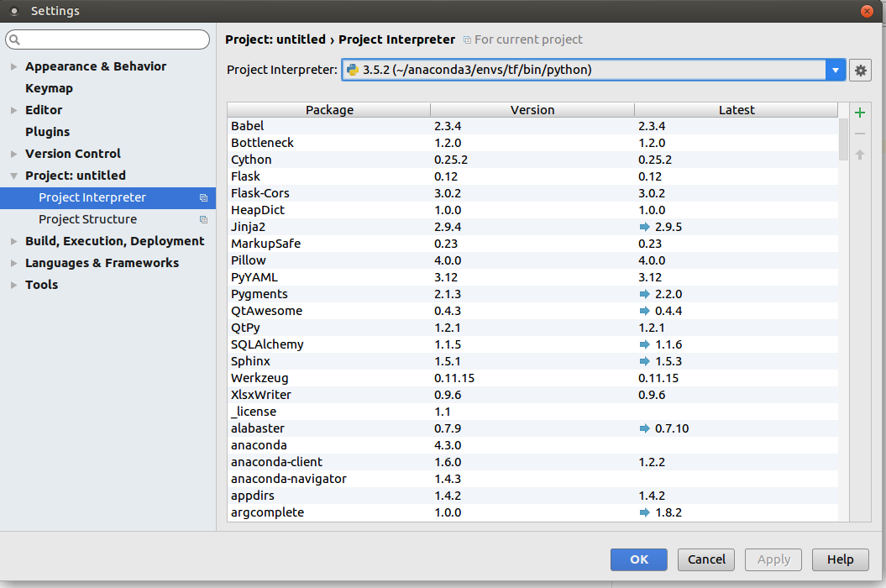
Task: Click copy icon beside Project Interpreter item
Action: click(x=203, y=198)
